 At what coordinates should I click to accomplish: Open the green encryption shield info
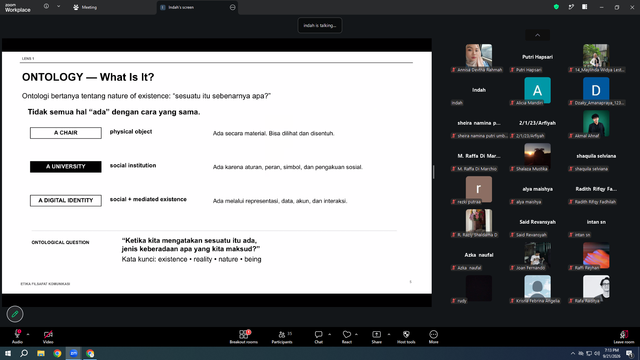coord(556,7)
